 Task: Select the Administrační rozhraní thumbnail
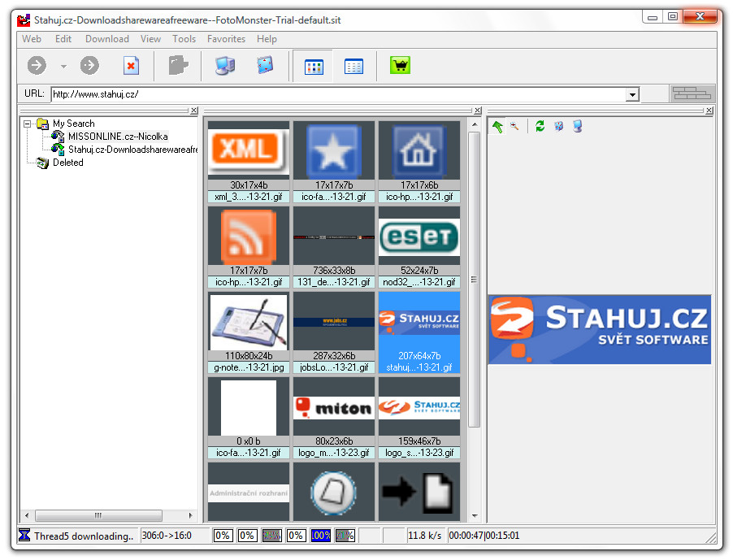click(x=248, y=493)
